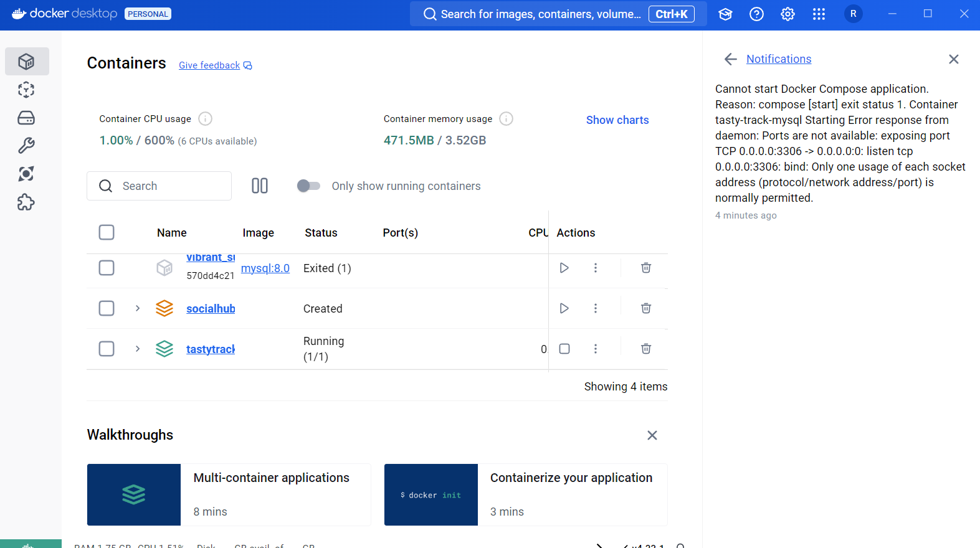Open the tastytrack stack link
Screen dimensions: 980x548
(x=211, y=349)
